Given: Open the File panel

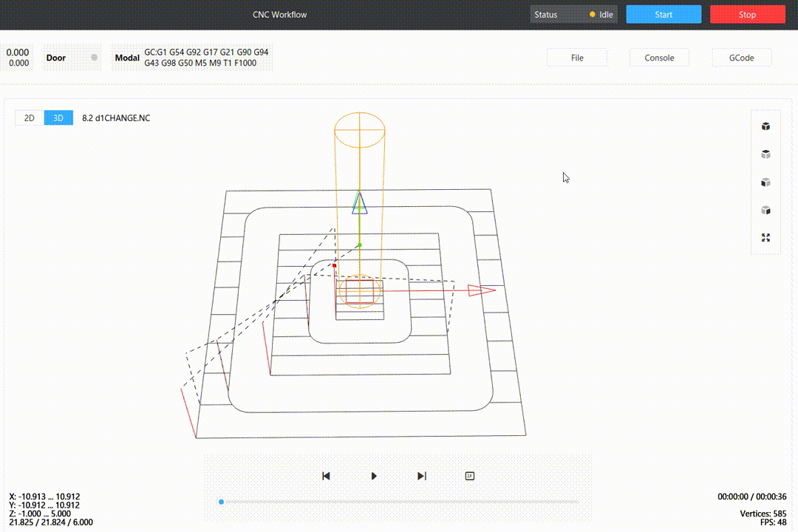Looking at the screenshot, I should (577, 58).
